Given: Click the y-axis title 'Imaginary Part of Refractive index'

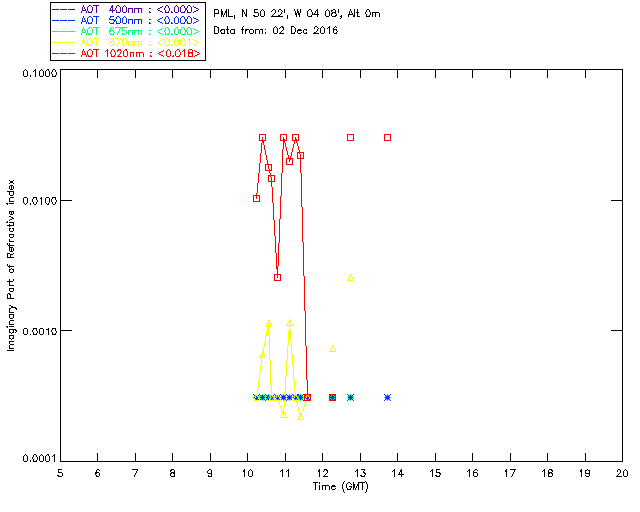Looking at the screenshot, I should click(x=11, y=265).
